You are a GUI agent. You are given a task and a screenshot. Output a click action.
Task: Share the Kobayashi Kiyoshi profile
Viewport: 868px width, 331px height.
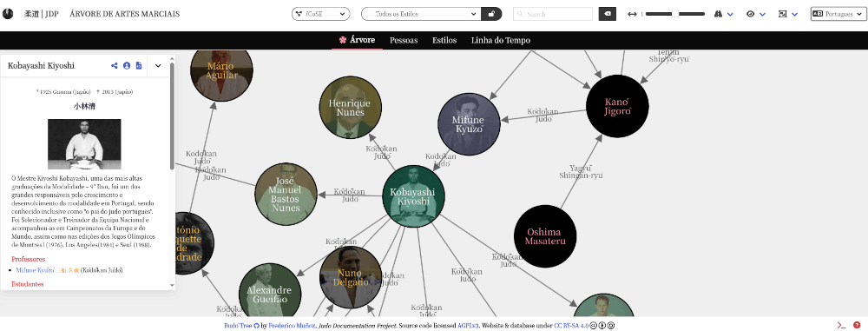pos(115,65)
